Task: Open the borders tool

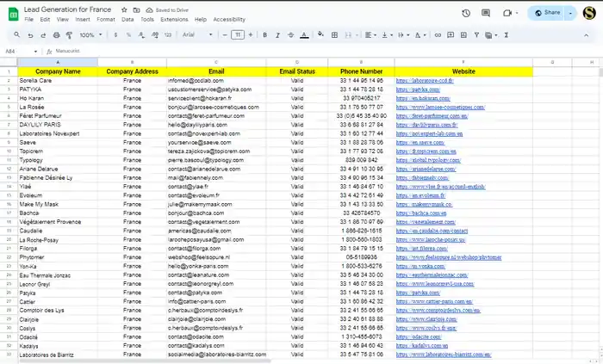Action: [x=334, y=35]
